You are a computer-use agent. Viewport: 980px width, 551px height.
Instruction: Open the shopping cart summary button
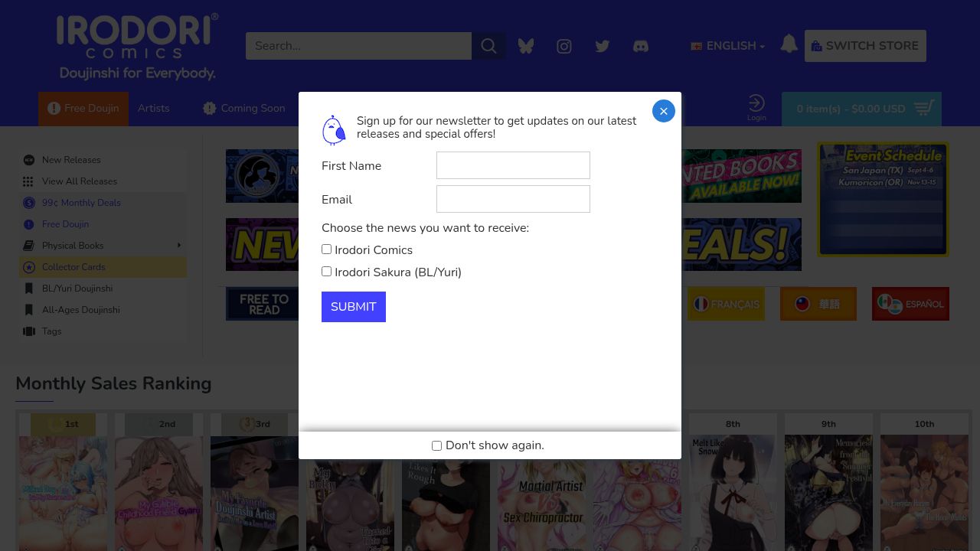click(861, 109)
